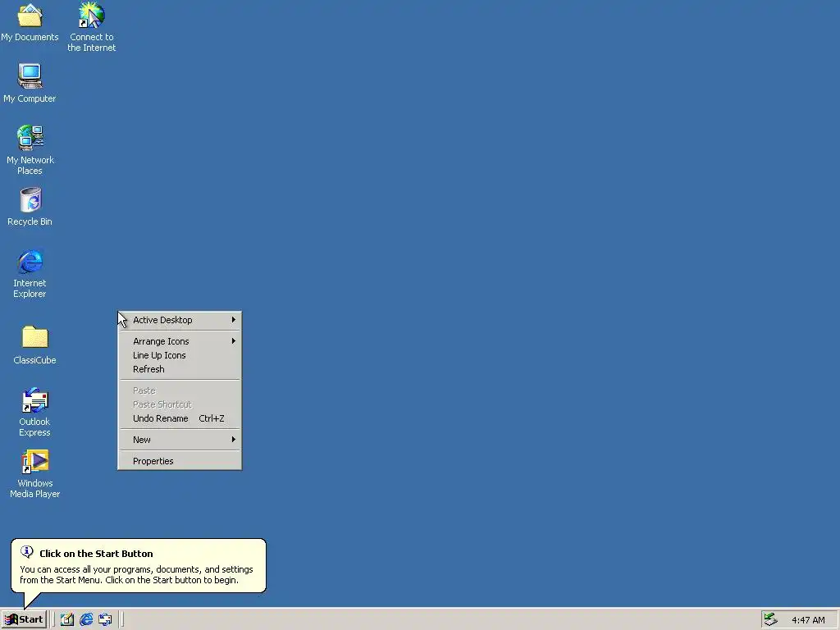
Task: Open the Start menu button
Action: click(24, 620)
